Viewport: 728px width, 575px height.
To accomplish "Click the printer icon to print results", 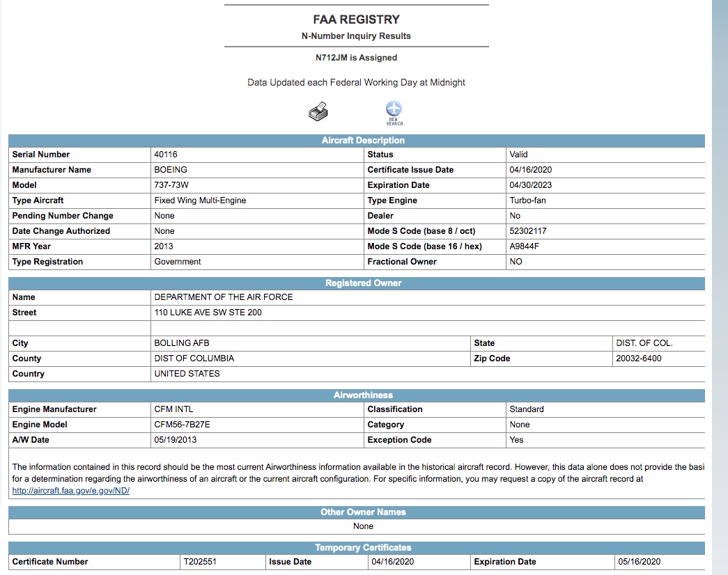I will pyautogui.click(x=318, y=111).
